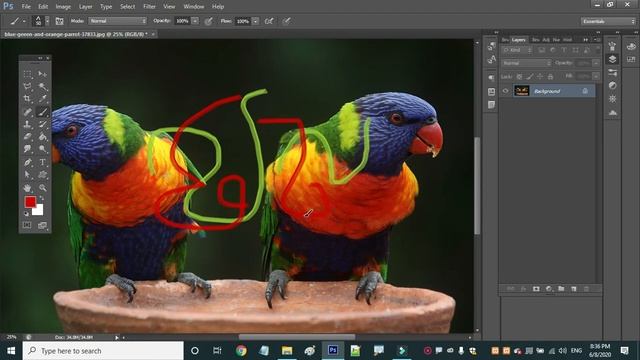
Task: Open the Tool Preset picker arrow
Action: (x=24, y=21)
